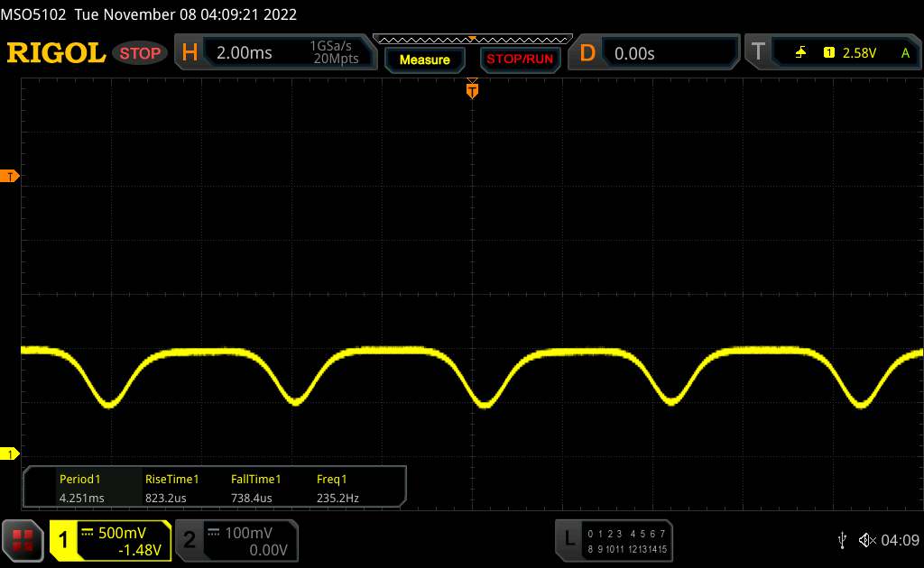Open the 0.00s horizontal delay setting
The height and width of the screenshot is (568, 924).
[x=634, y=53]
